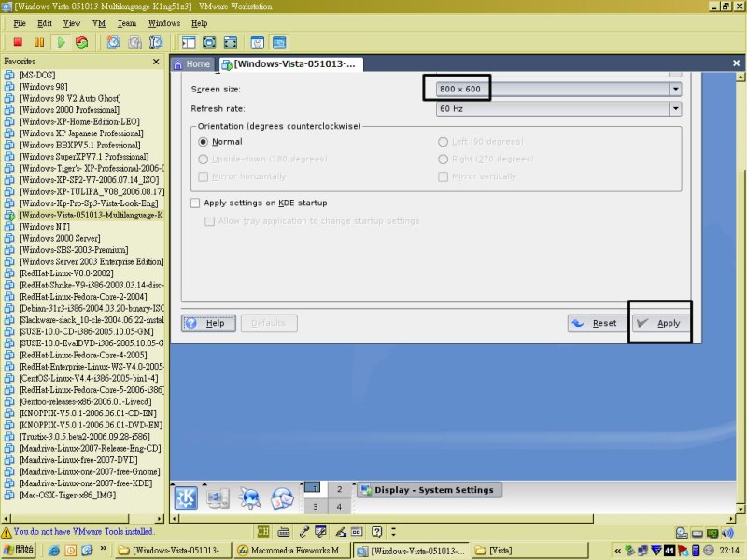Viewport: 747px width, 560px height.
Task: Select Upside-down (180 degrees) radio button
Action: (x=203, y=159)
